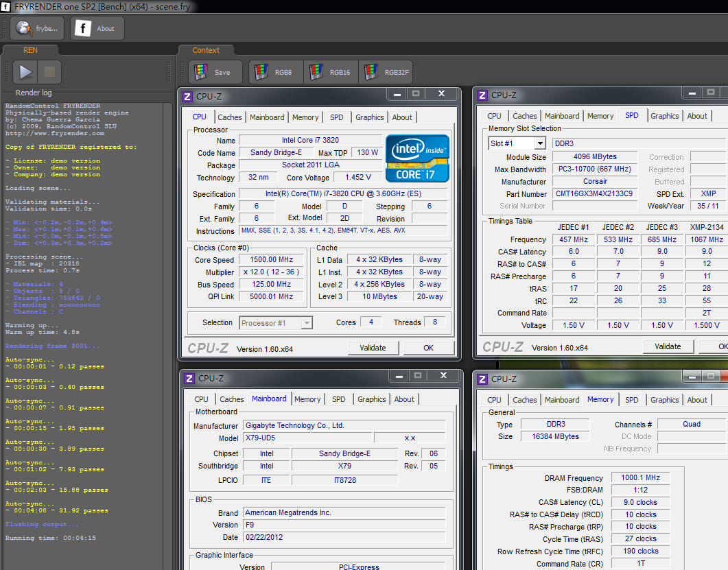Click the Max Bandwidth PC3-10700 (667 MHz) value

click(595, 169)
